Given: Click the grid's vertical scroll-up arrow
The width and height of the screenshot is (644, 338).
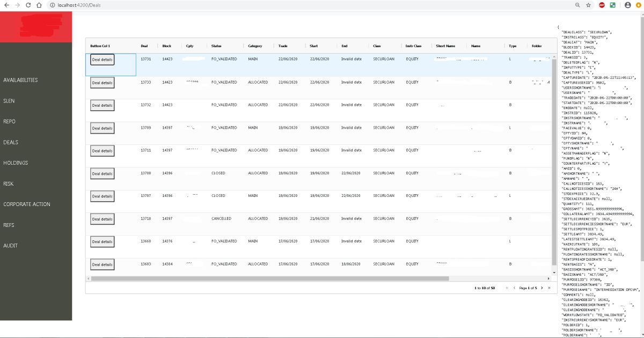Looking at the screenshot, I should (x=554, y=56).
